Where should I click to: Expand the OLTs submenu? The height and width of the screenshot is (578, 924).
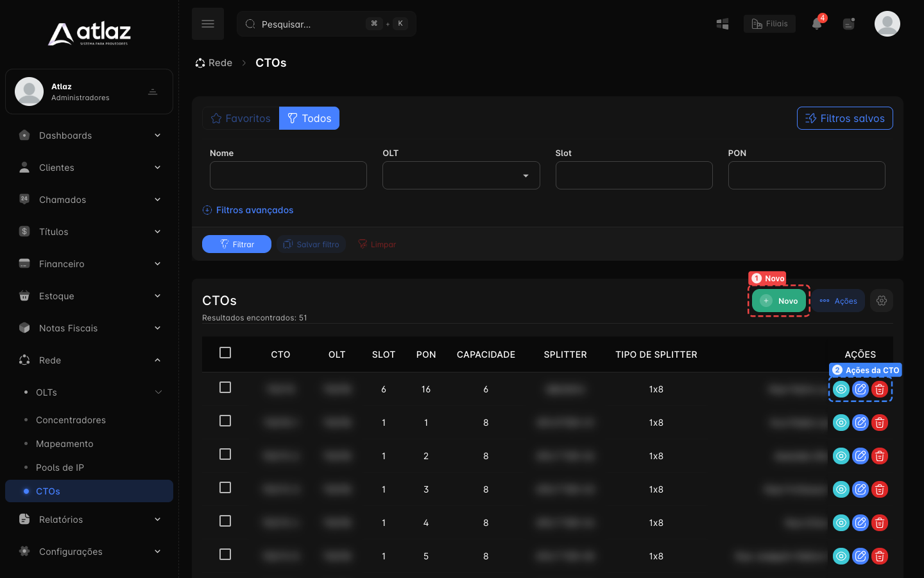[89, 392]
